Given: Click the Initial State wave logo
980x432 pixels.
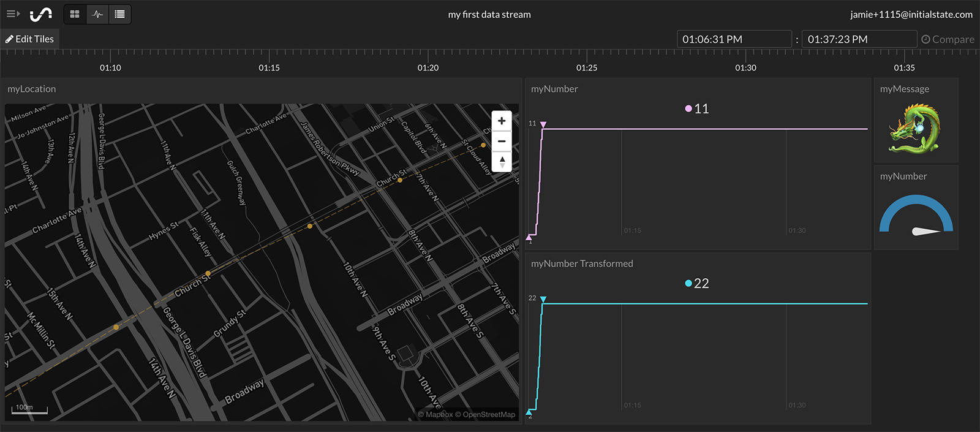Looking at the screenshot, I should click(41, 14).
